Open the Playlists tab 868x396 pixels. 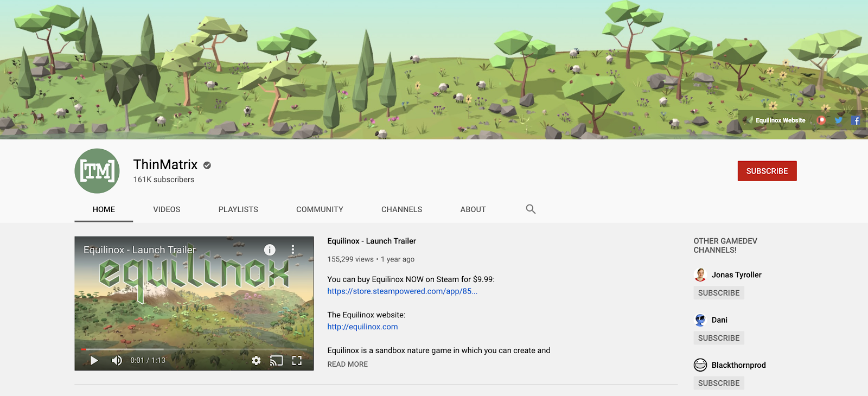tap(238, 209)
